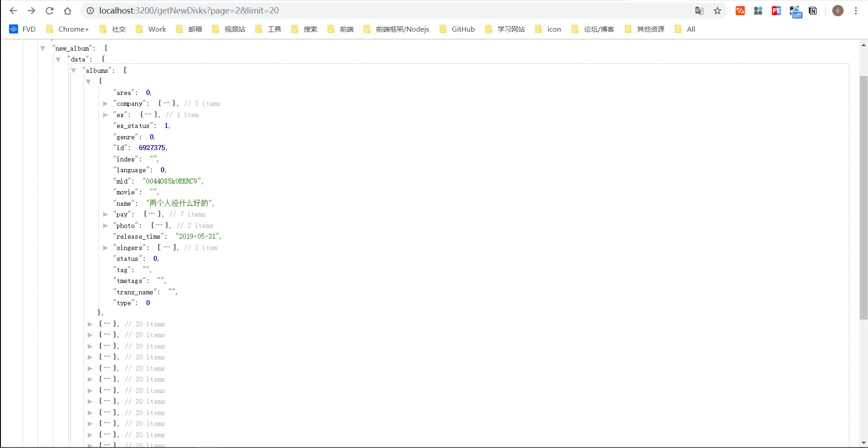868x448 pixels.
Task: Reload the current page
Action: [x=50, y=11]
